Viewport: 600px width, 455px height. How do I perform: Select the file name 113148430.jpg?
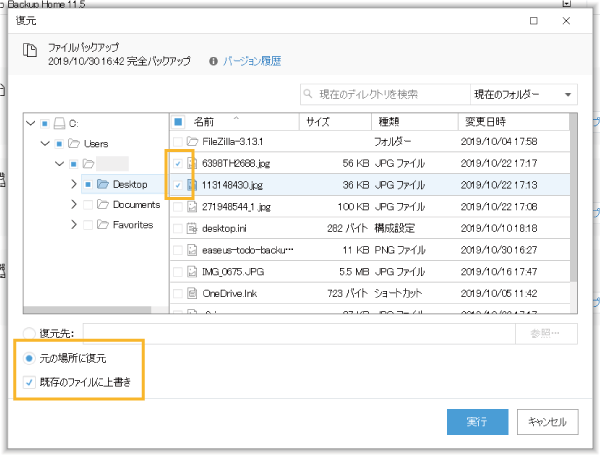[232, 185]
